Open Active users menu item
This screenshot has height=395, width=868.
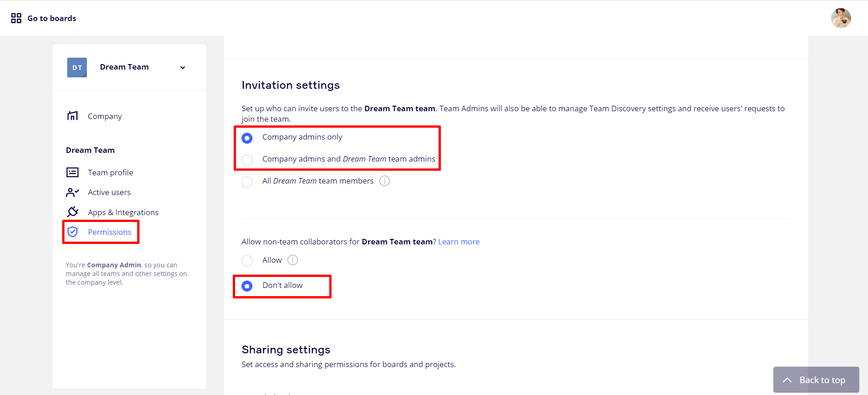click(x=109, y=192)
